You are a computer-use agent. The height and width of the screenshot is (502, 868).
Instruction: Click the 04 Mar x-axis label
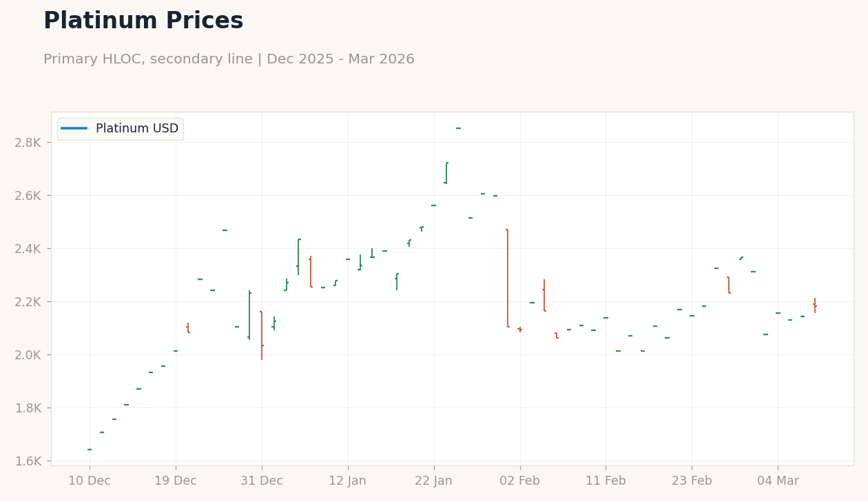tap(778, 481)
